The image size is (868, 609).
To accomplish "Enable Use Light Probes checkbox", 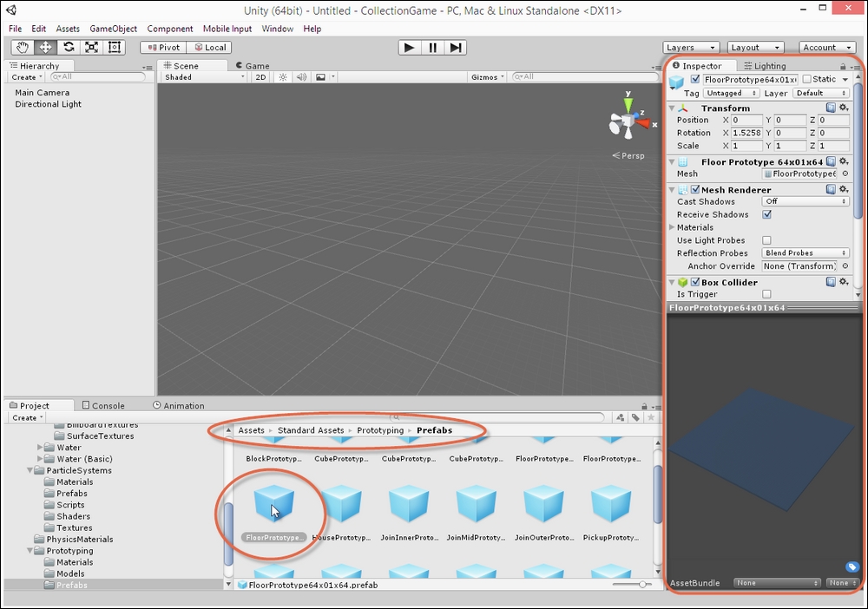I will click(x=766, y=240).
